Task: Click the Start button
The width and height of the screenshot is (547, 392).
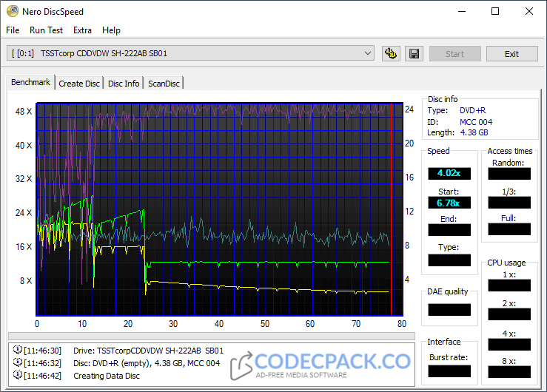Action: tap(455, 54)
